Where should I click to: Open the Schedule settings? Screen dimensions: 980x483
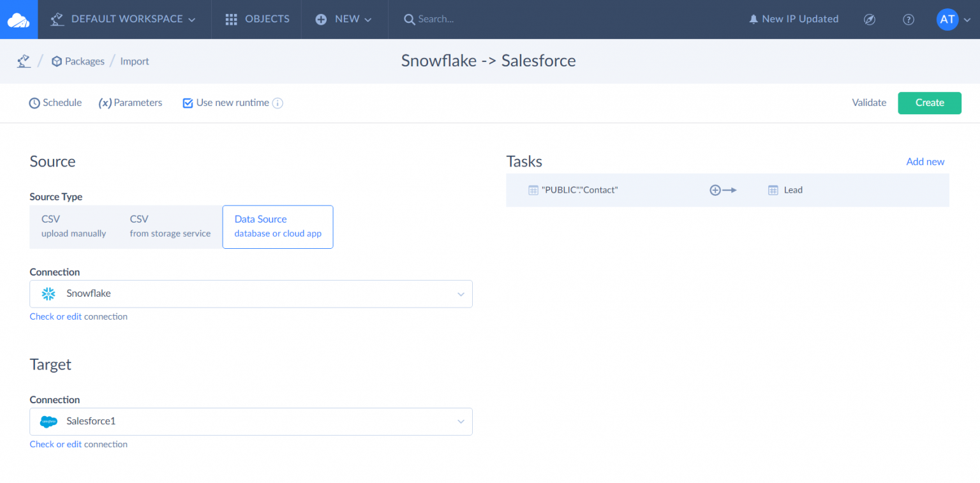click(56, 103)
